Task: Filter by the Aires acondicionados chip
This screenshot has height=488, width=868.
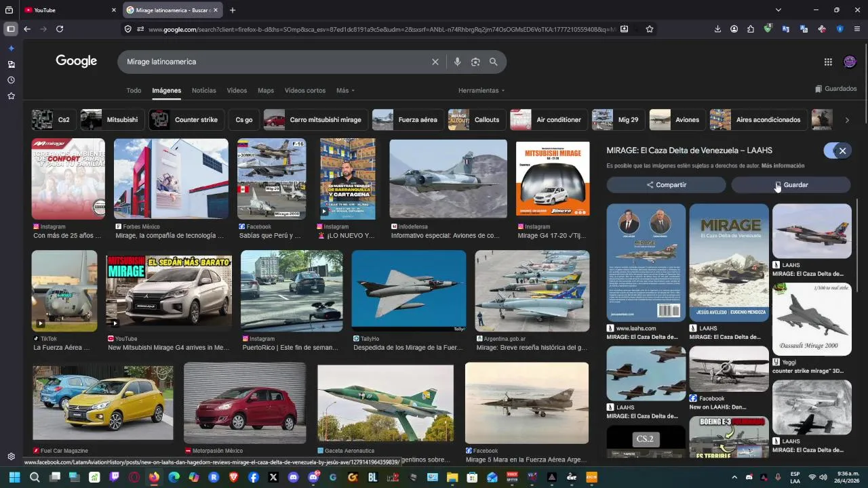Action: tap(757, 120)
